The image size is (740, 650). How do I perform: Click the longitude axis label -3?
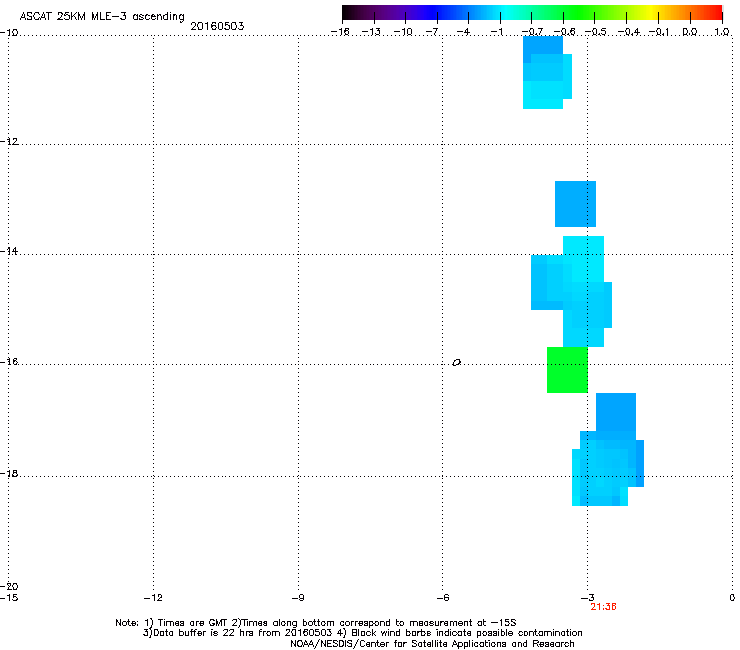pos(588,598)
